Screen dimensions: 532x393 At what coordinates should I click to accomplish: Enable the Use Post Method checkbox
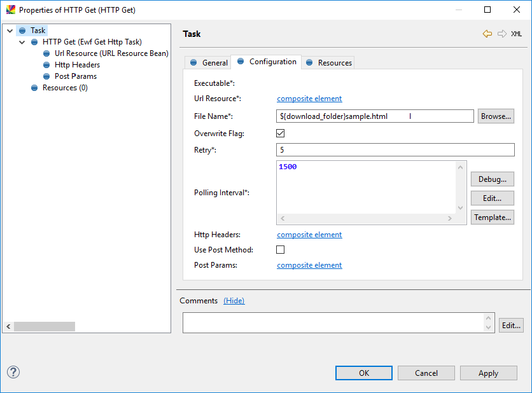coord(280,249)
